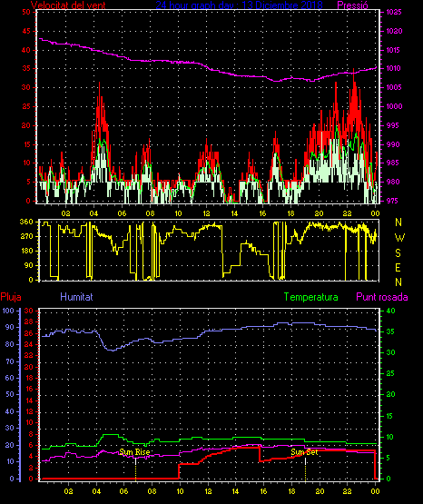Screen dimensions: 423x504
Task: Click the pressure axis value 995
Action: click(x=393, y=125)
